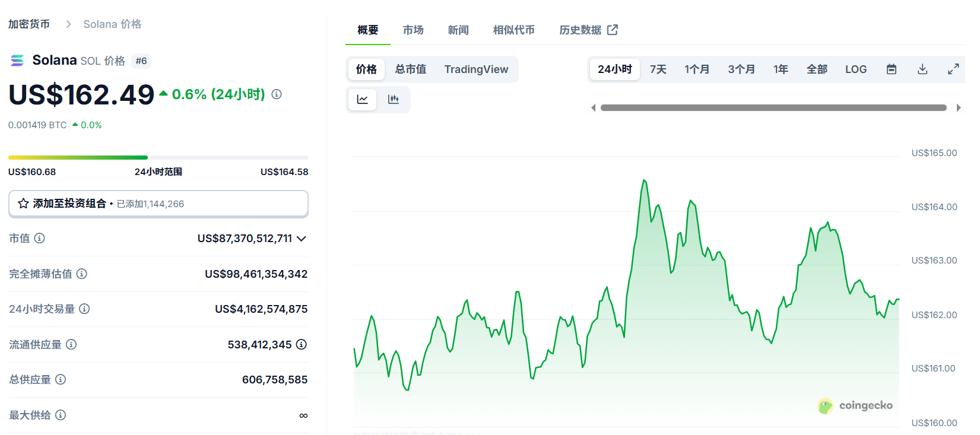Open the 新闻 tab
980x435 pixels.
[x=458, y=30]
